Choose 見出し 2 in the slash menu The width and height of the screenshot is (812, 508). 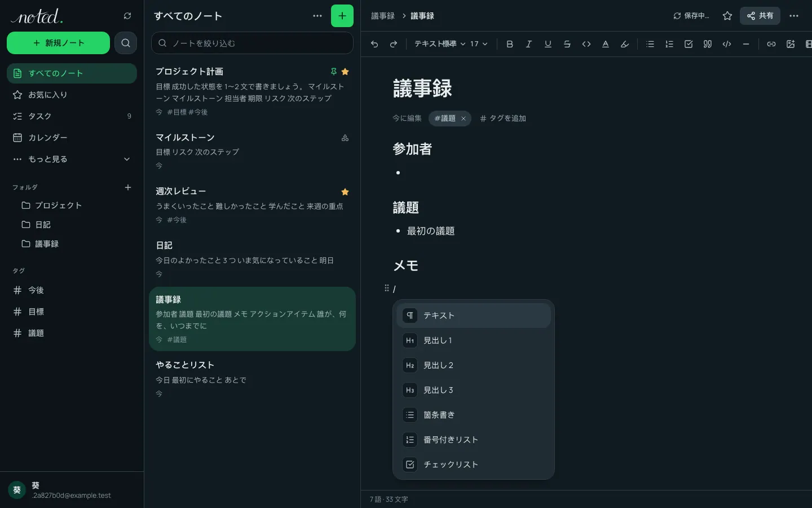point(474,365)
